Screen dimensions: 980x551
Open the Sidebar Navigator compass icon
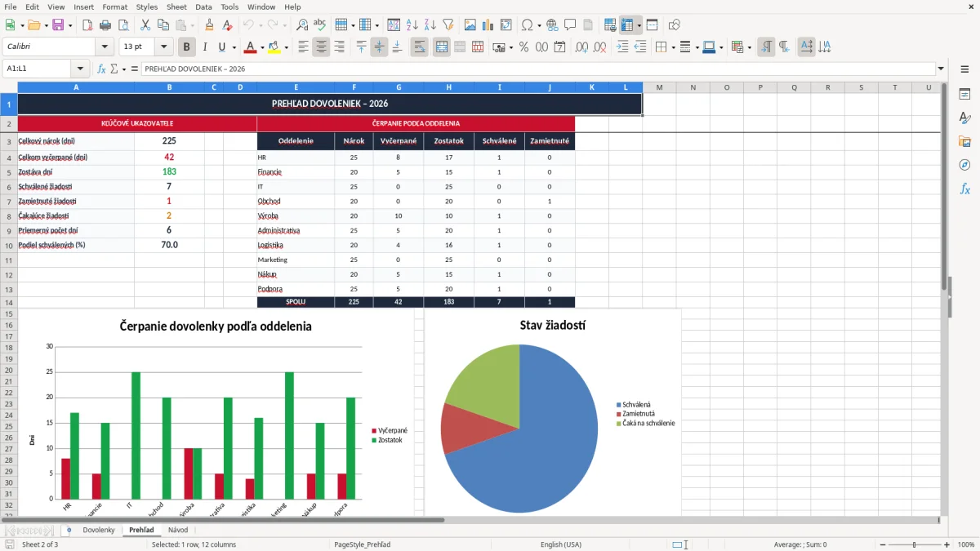[964, 165]
